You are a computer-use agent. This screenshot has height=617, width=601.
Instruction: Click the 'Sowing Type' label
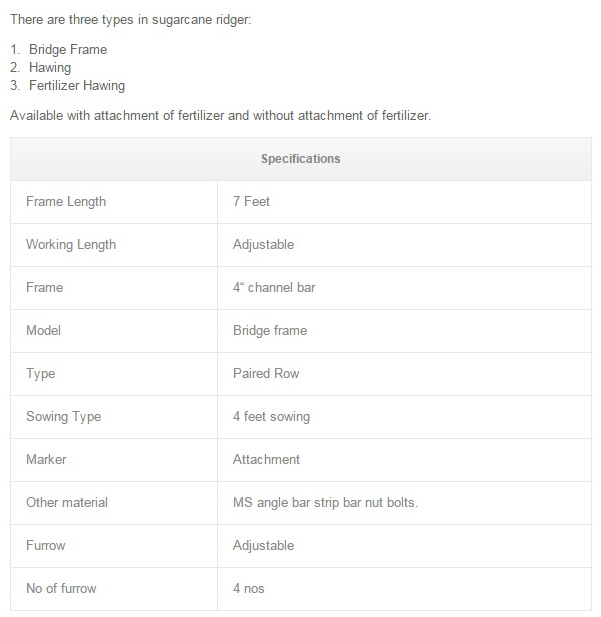(63, 416)
